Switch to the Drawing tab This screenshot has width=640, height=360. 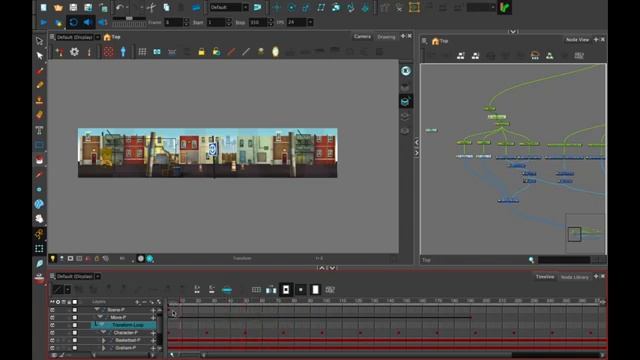click(386, 37)
